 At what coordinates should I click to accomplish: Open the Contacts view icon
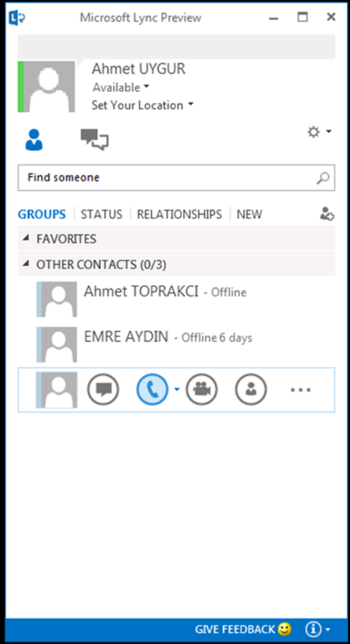(x=34, y=140)
